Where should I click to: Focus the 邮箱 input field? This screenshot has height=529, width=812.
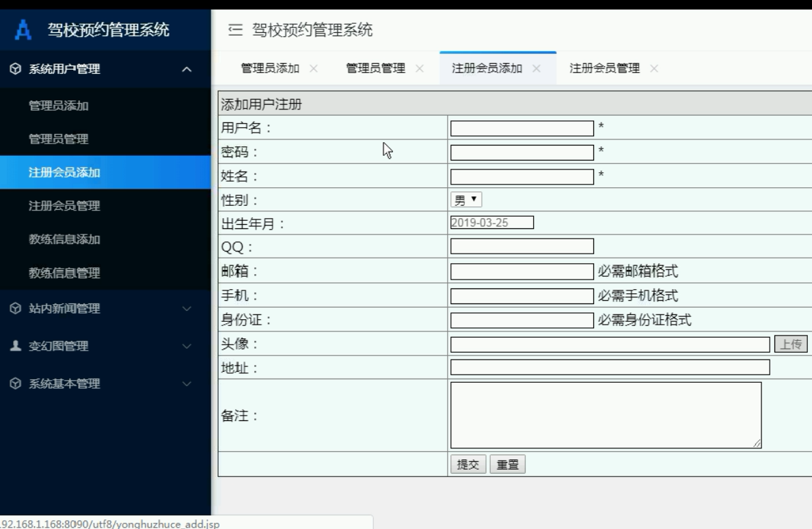[522, 271]
